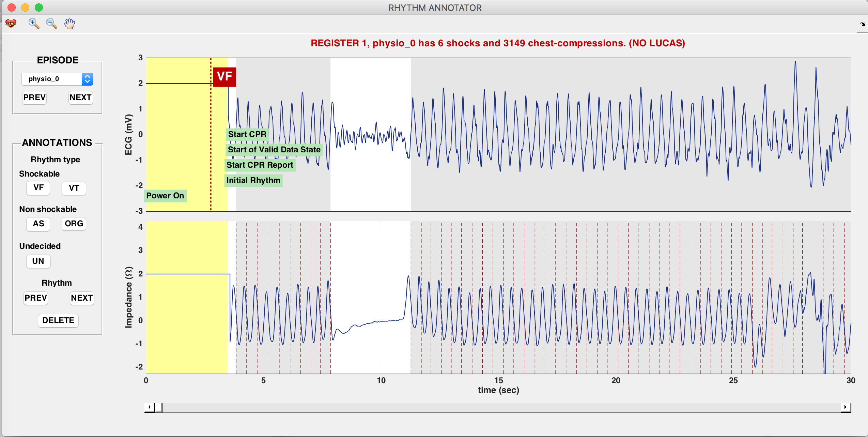The height and width of the screenshot is (437, 868).
Task: Mark rhythm as undecided UN
Action: point(38,261)
